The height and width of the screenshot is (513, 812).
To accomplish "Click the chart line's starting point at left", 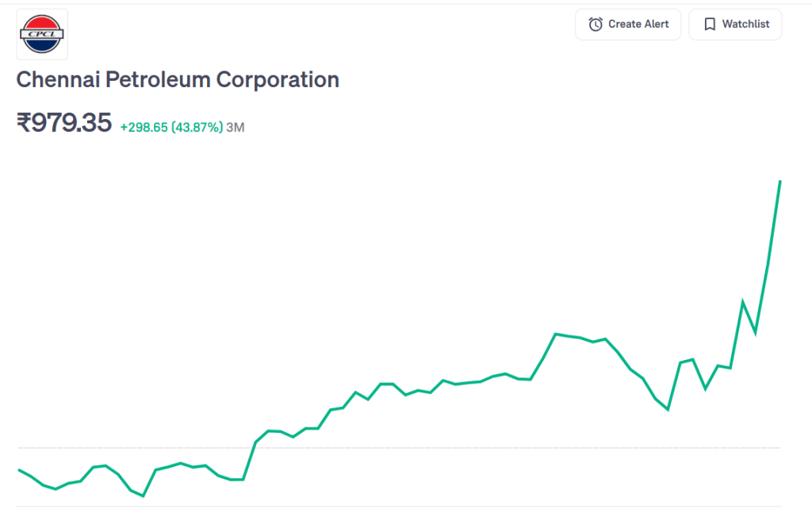I will [18, 469].
